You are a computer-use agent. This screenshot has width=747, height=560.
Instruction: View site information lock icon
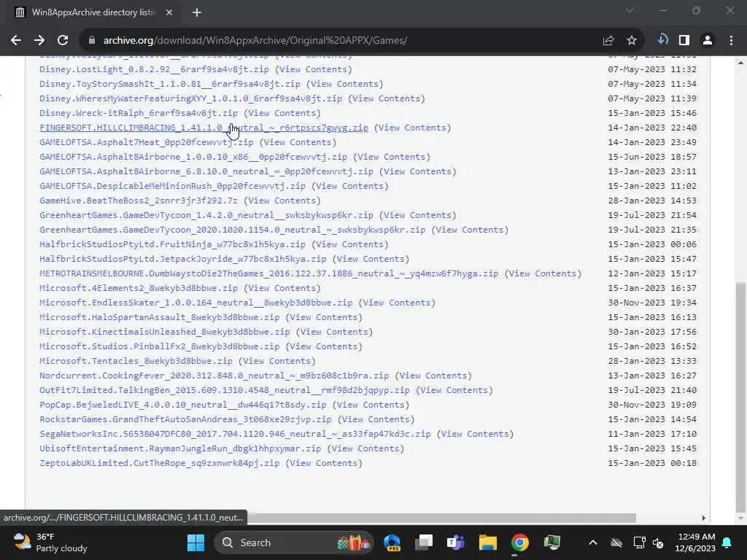click(92, 41)
